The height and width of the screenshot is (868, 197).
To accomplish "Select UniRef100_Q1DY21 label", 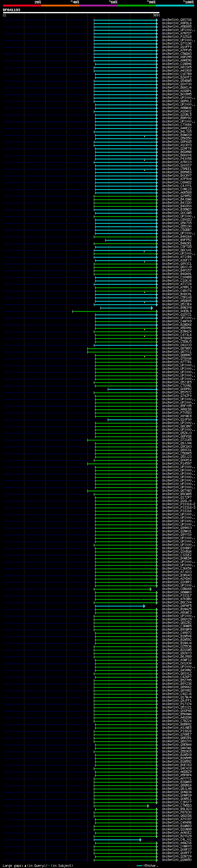I will pyautogui.click(x=176, y=314).
